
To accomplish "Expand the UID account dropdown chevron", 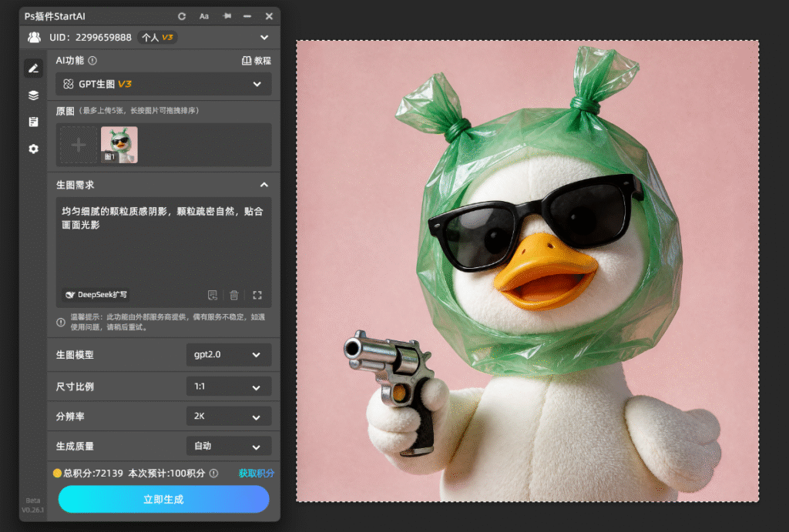I will tap(264, 37).
